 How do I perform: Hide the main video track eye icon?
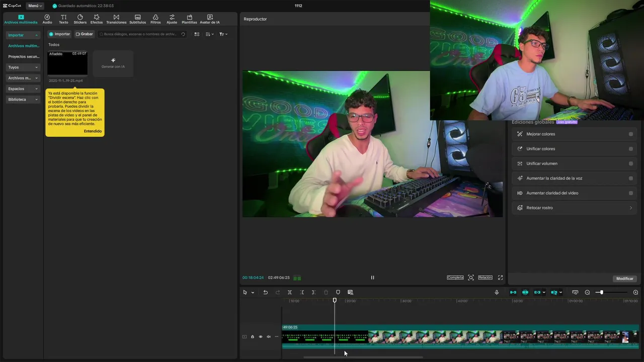tap(261, 337)
